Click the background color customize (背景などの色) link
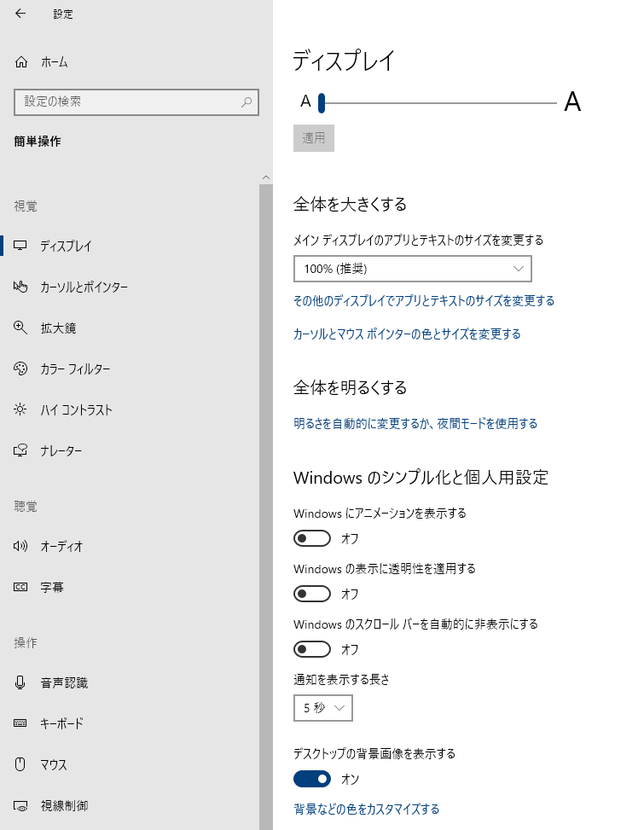The width and height of the screenshot is (644, 830). click(366, 809)
